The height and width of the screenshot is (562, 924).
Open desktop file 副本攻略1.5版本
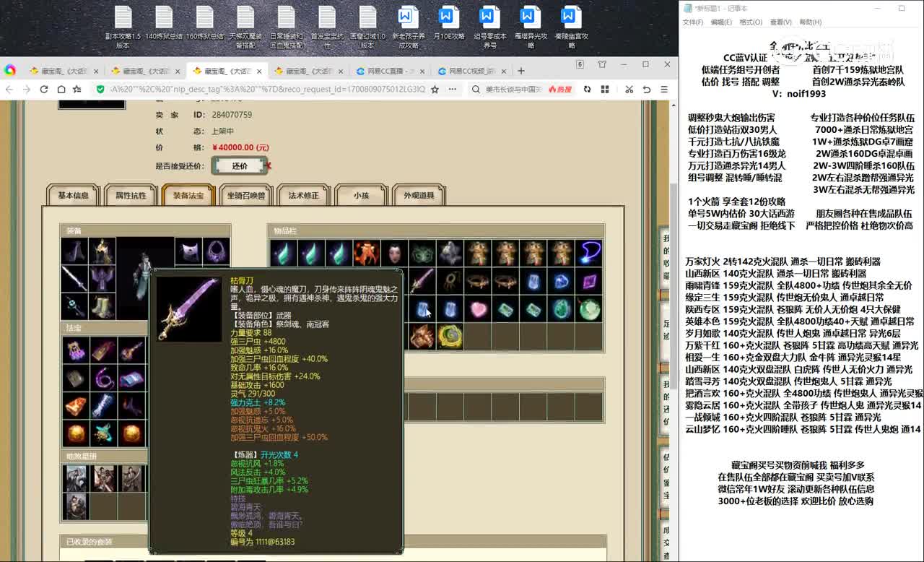(x=123, y=27)
